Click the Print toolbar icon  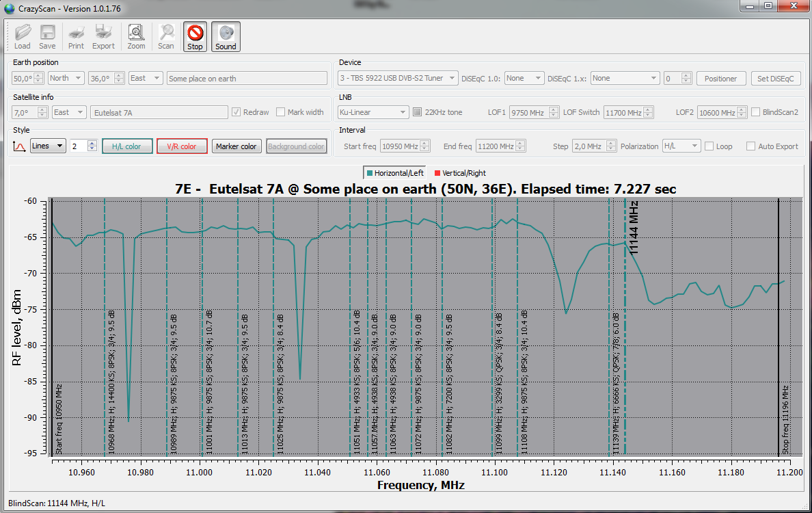76,37
